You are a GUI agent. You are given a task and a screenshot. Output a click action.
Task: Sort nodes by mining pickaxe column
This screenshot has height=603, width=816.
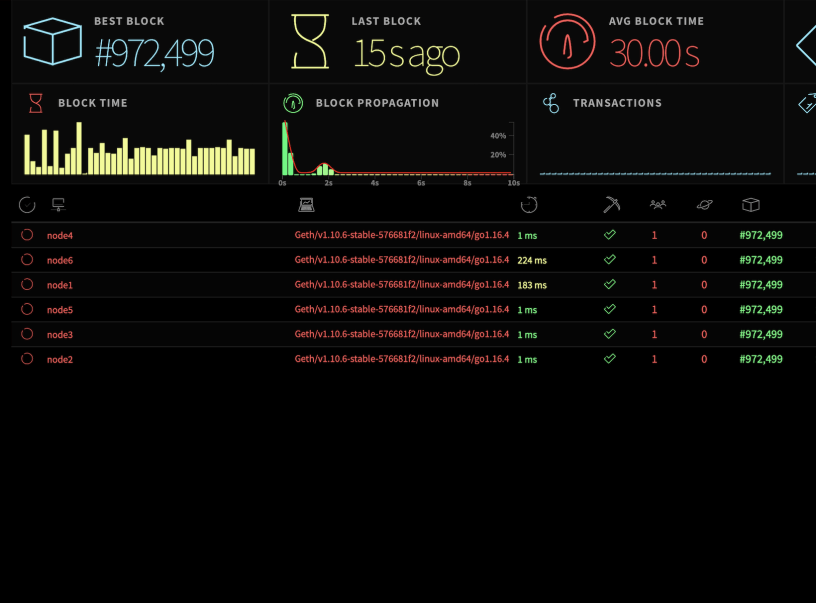[x=611, y=205]
